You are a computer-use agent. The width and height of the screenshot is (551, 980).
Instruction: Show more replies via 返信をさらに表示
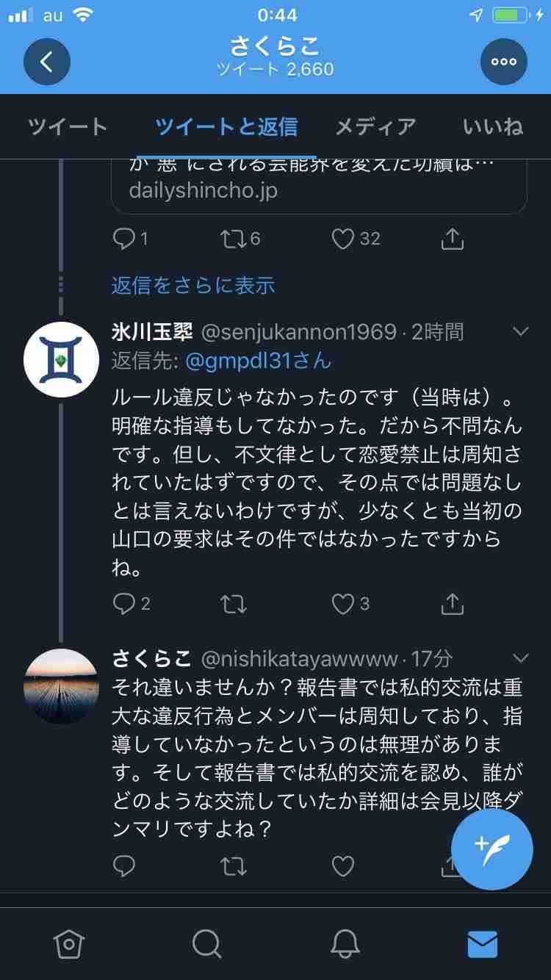(x=192, y=285)
